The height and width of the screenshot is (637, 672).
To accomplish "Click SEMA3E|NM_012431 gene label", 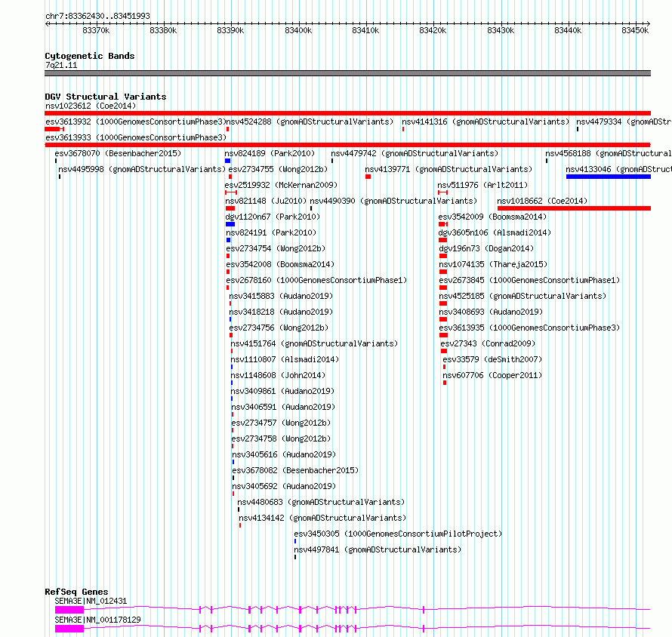I will click(x=91, y=601).
